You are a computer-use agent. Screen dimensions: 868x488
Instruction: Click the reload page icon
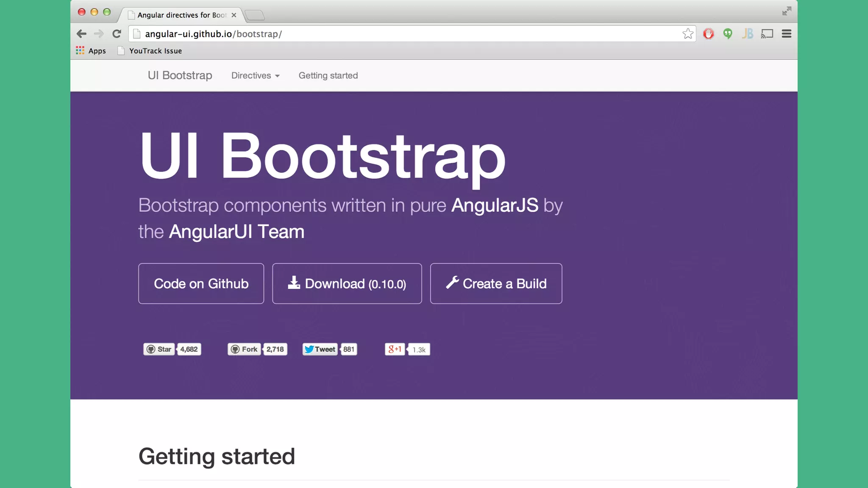117,34
